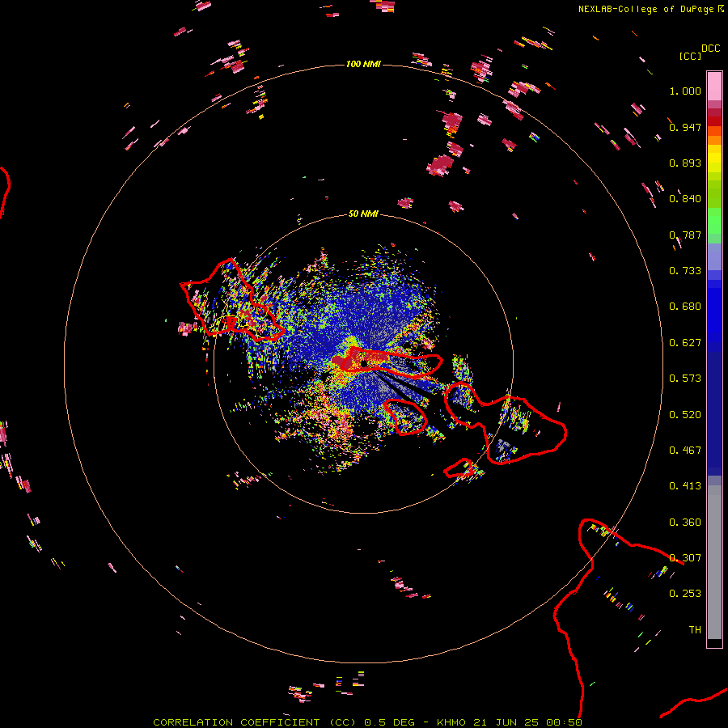Click the 1.000 value on the color scale

point(685,91)
